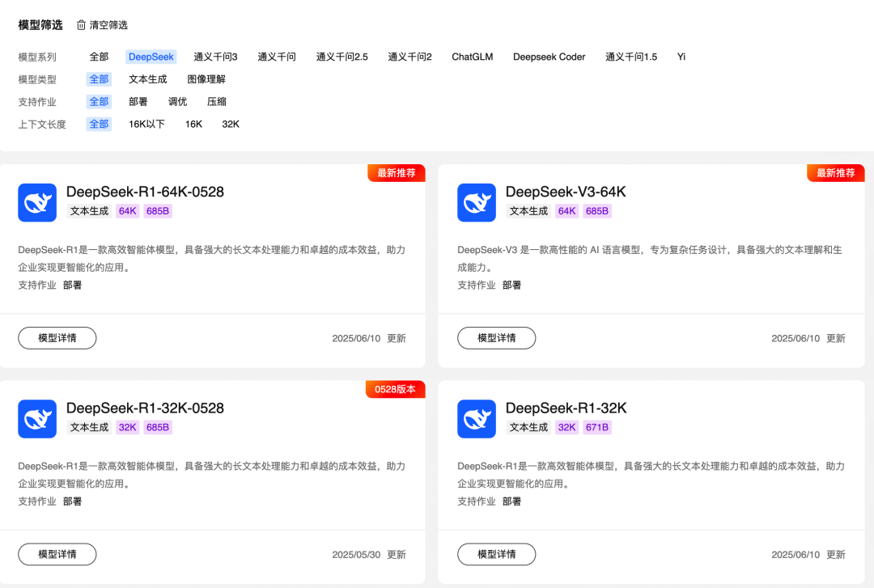
Task: Open 模型详情 for DeepSeek-V3-64K
Action: coord(497,338)
